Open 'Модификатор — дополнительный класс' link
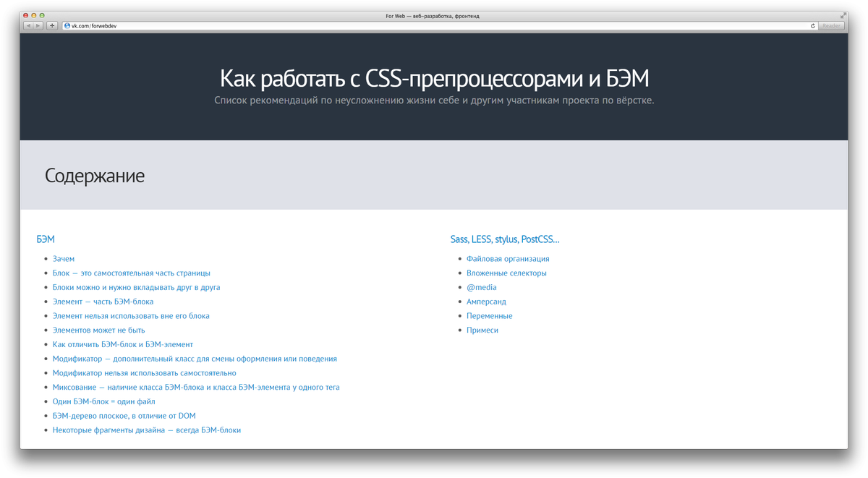 (195, 359)
